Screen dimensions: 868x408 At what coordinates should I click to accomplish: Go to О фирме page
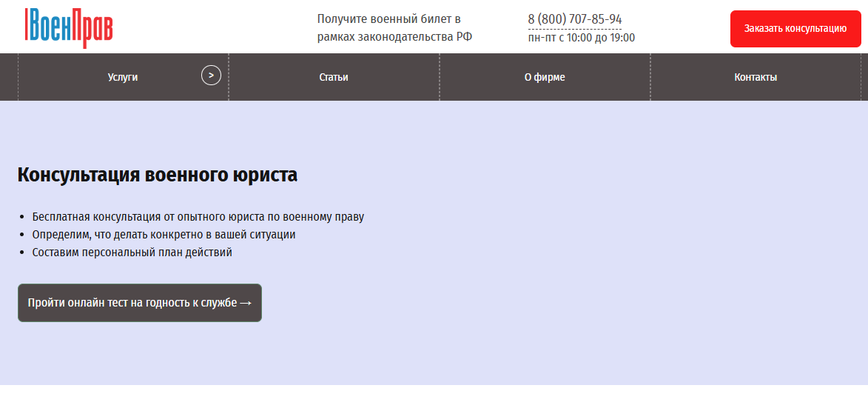pyautogui.click(x=545, y=77)
